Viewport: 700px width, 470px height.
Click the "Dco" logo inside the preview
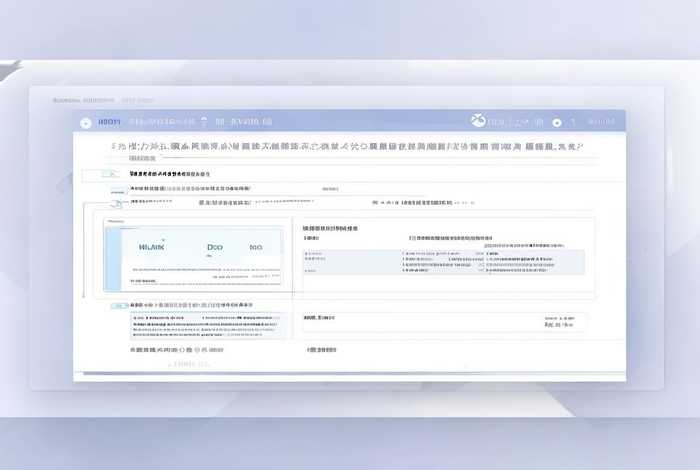(214, 245)
